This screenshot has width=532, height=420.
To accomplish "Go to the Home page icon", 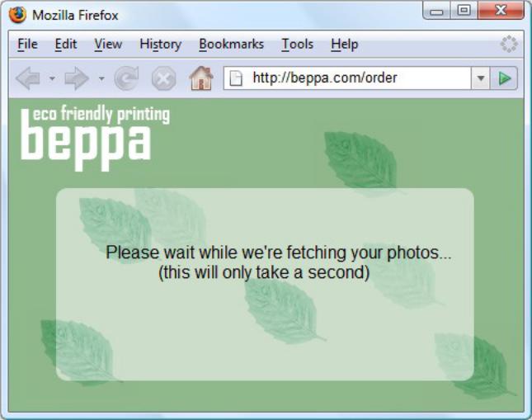I will [201, 78].
